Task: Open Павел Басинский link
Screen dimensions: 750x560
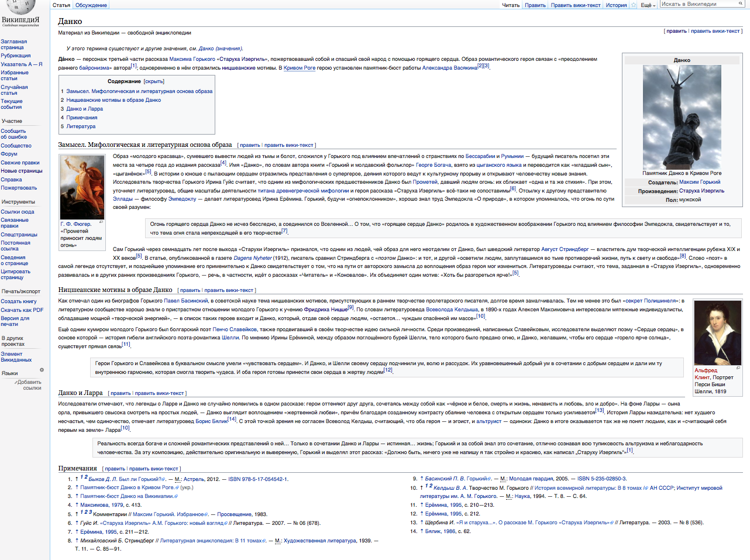Action: pos(185,301)
